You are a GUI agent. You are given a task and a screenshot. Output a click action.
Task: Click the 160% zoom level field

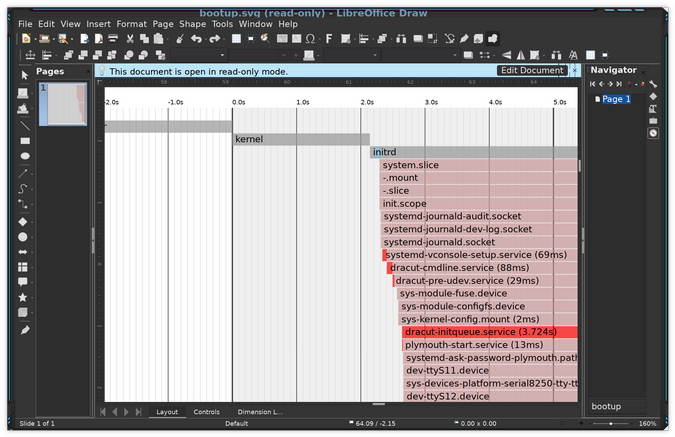tap(648, 424)
